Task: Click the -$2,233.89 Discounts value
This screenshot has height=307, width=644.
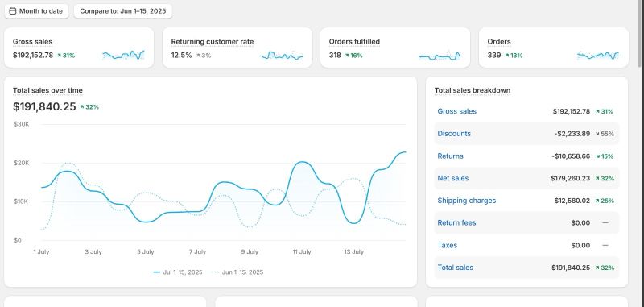Action: 572,134
